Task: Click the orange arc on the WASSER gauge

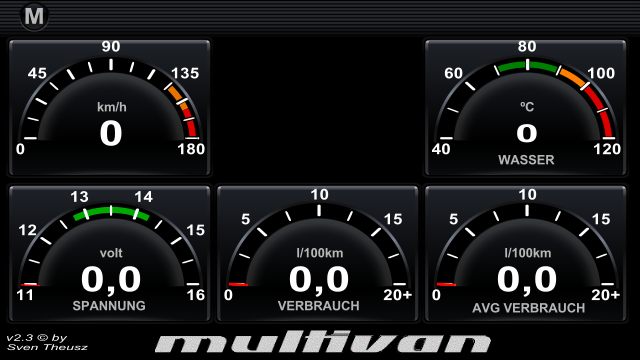Action: tap(574, 77)
